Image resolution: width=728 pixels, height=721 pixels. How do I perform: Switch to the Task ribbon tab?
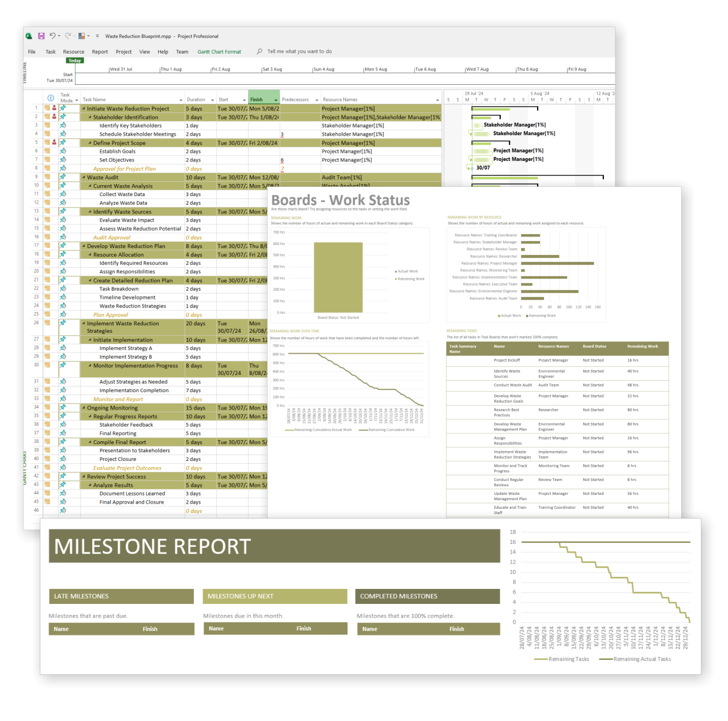51,52
